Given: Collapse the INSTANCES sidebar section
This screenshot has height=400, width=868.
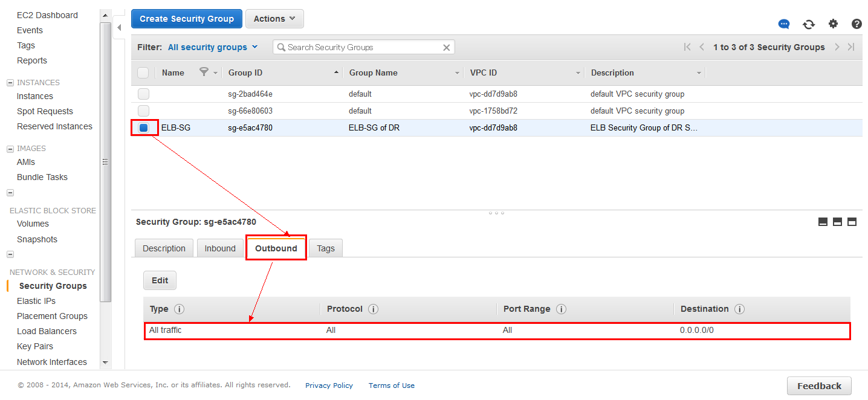Looking at the screenshot, I should click(x=10, y=83).
